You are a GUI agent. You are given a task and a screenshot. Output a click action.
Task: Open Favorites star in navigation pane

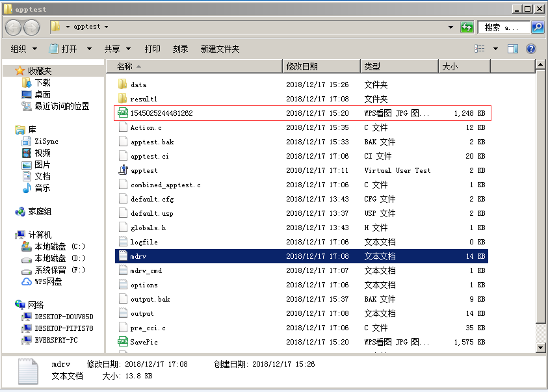coord(20,71)
